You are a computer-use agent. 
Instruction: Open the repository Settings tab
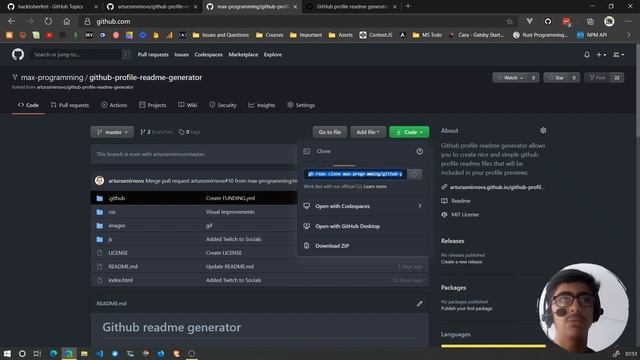coord(301,105)
